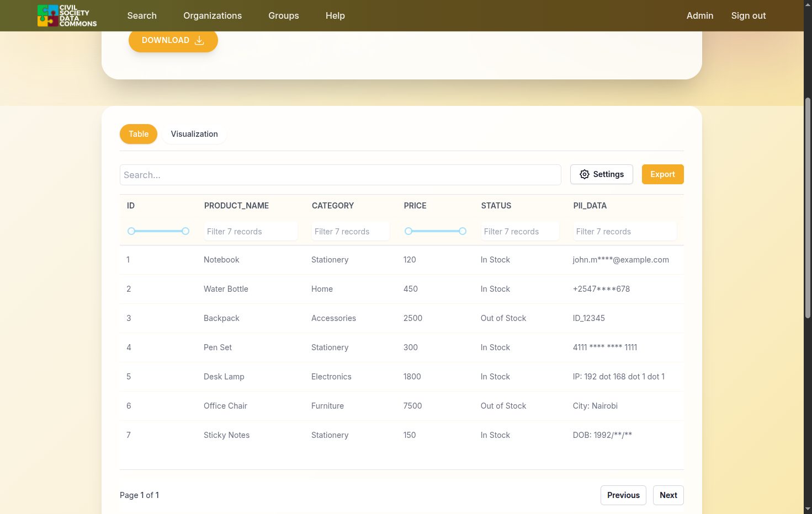
Task: Export the table data
Action: coord(662,174)
